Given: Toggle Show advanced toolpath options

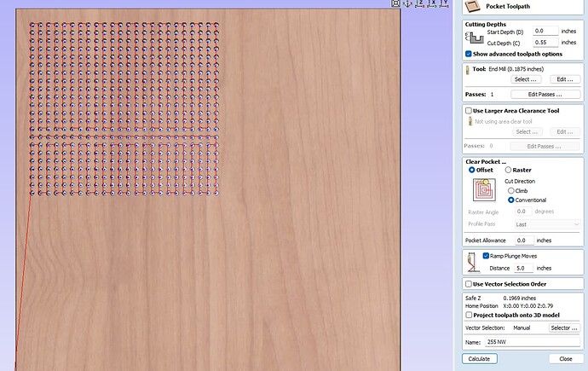Looking at the screenshot, I should coord(469,54).
